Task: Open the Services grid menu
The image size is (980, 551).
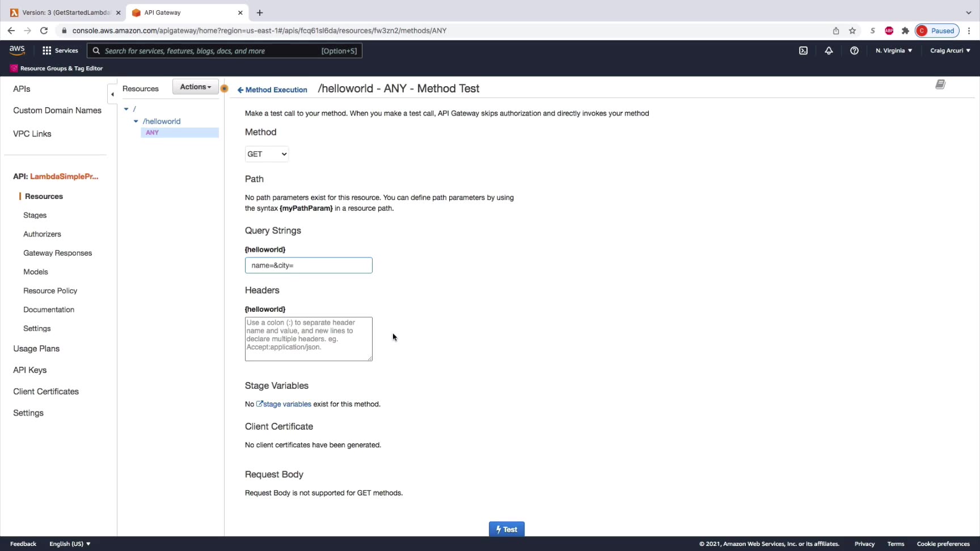Action: tap(60, 50)
